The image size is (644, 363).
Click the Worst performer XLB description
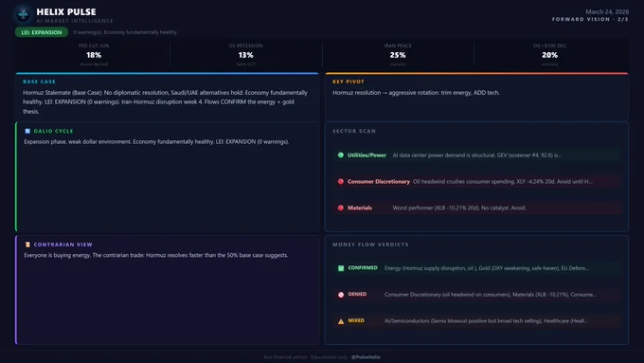459,208
